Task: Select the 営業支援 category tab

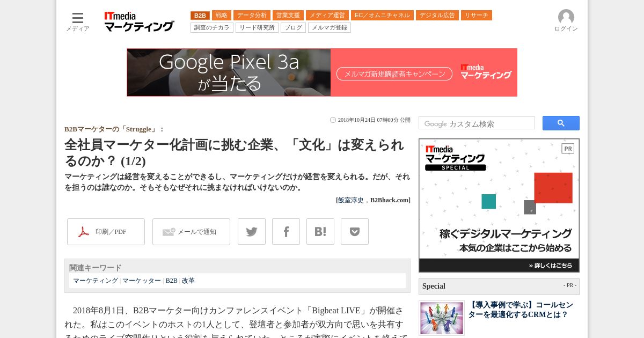Action: pyautogui.click(x=288, y=16)
